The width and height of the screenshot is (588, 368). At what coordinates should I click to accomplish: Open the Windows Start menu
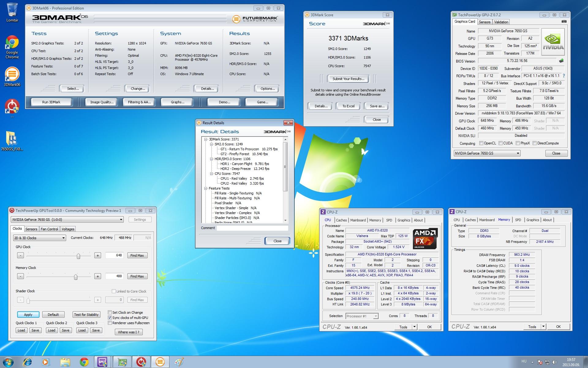tap(8, 362)
